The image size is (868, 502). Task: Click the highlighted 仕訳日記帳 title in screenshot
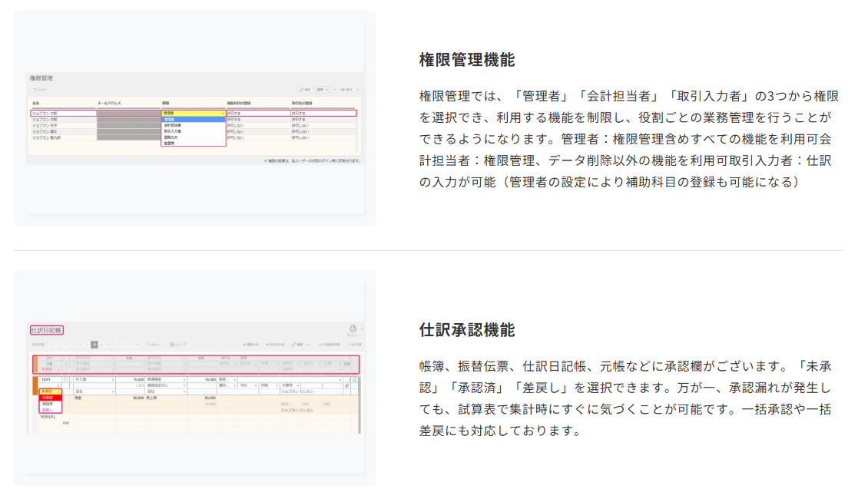click(x=47, y=330)
